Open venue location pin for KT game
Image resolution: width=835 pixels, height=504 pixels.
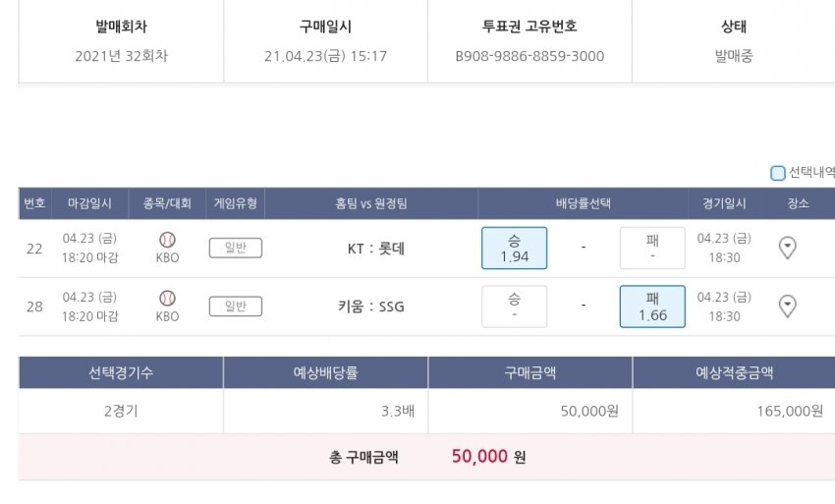tap(787, 248)
